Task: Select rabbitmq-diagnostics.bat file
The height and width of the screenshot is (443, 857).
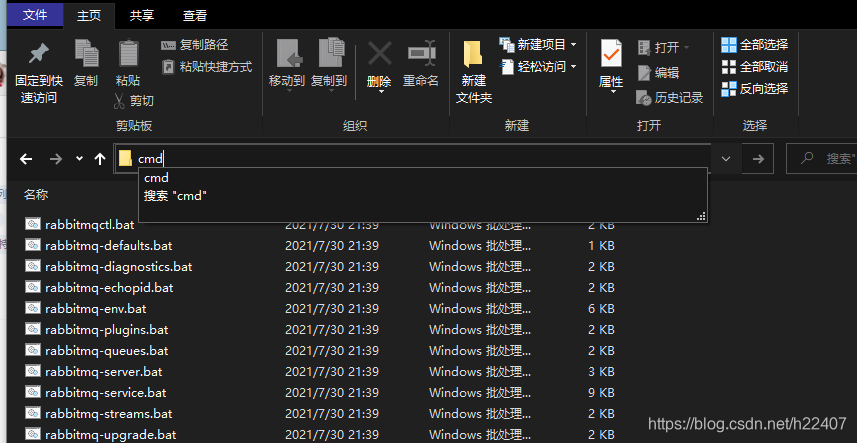Action: [x=119, y=267]
